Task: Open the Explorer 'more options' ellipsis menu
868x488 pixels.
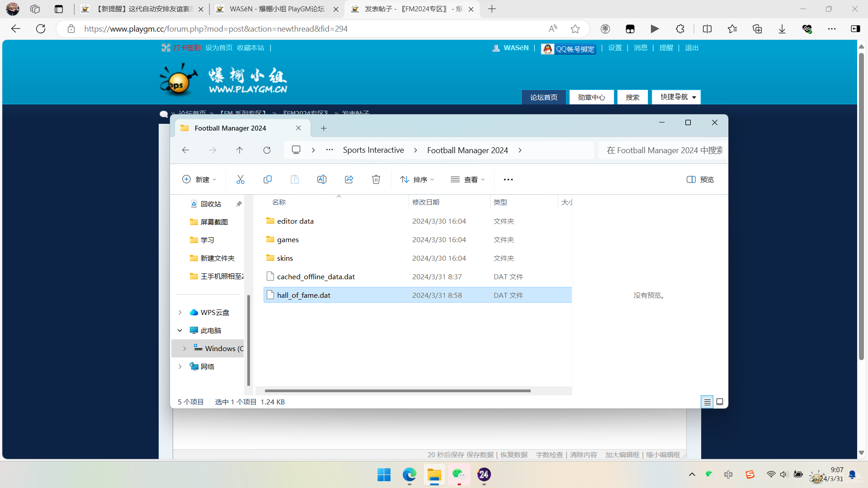Action: coord(508,179)
